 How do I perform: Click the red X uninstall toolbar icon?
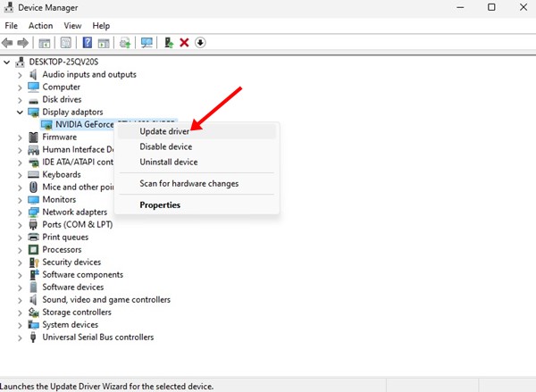(x=184, y=42)
